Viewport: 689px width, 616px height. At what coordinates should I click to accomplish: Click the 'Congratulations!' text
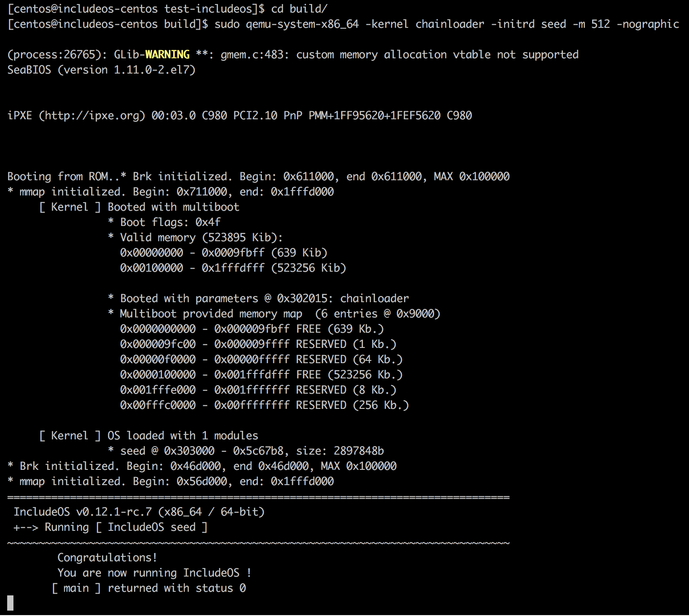coord(107,557)
